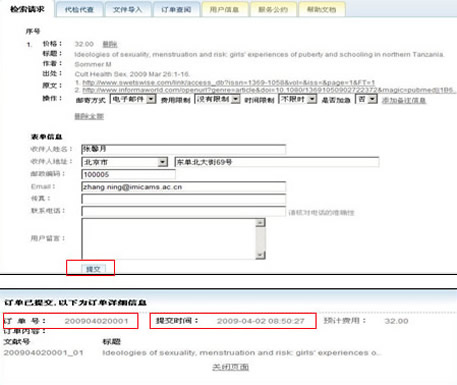Viewport: 457px width, 385px height.
Task: Click inside the 用户留言 message box
Action: coord(169,238)
